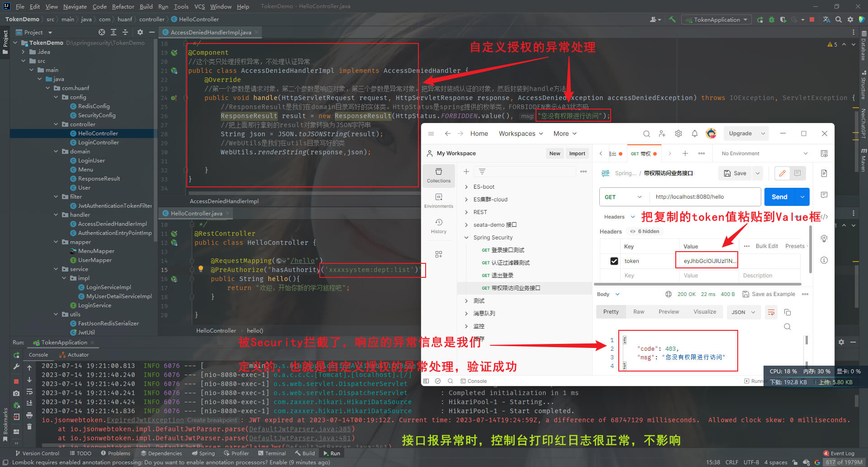This screenshot has height=467, width=868.
Task: Collapse Spring Security collection in Postman
Action: 466,238
